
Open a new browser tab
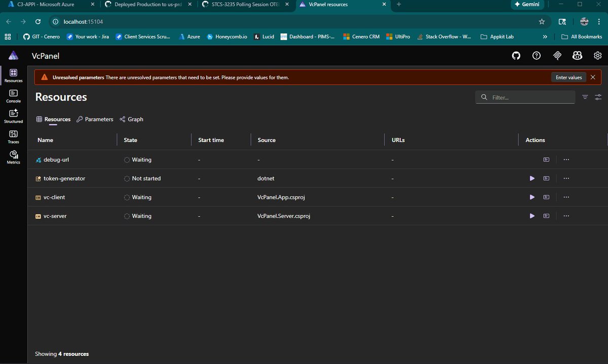(x=399, y=5)
